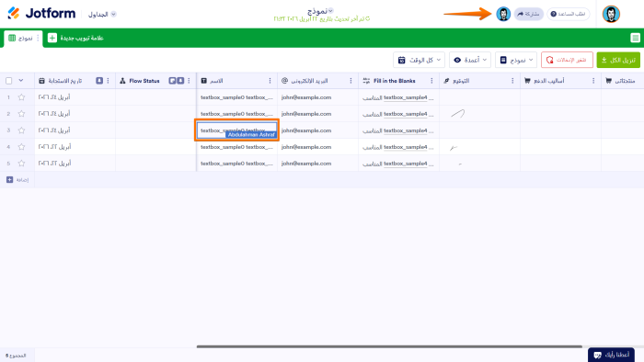Screen dimensions: 644x362
Task: Open the tab list menu on the green bar
Action: coord(635,38)
